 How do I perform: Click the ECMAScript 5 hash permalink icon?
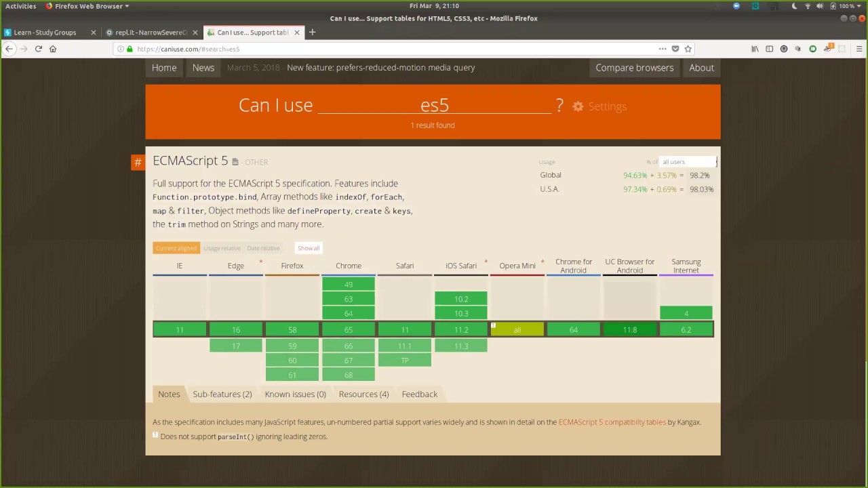138,162
